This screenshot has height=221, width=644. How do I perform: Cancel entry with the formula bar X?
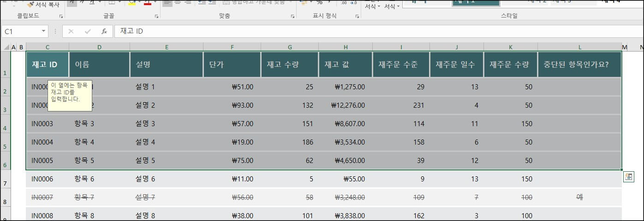(71, 31)
